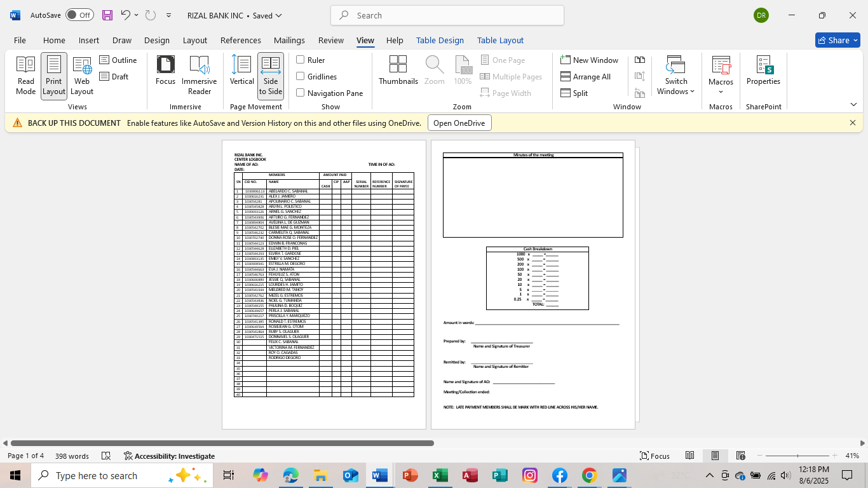Click the zoom slider handle

797,456
